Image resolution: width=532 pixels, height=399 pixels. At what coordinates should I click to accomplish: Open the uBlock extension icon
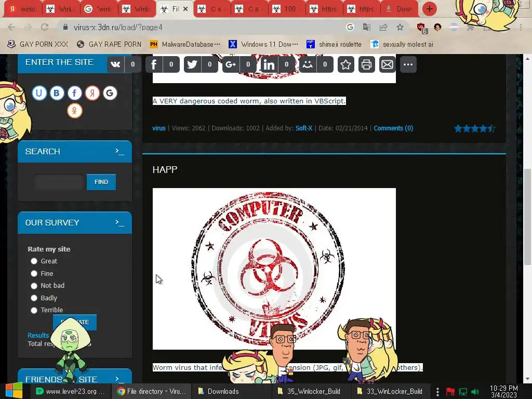pyautogui.click(x=421, y=28)
